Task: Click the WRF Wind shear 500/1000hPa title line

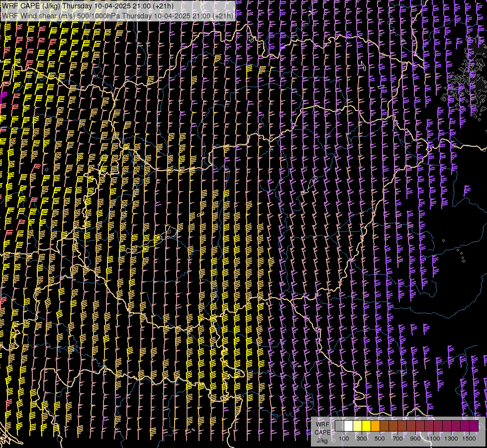Action: pyautogui.click(x=117, y=16)
